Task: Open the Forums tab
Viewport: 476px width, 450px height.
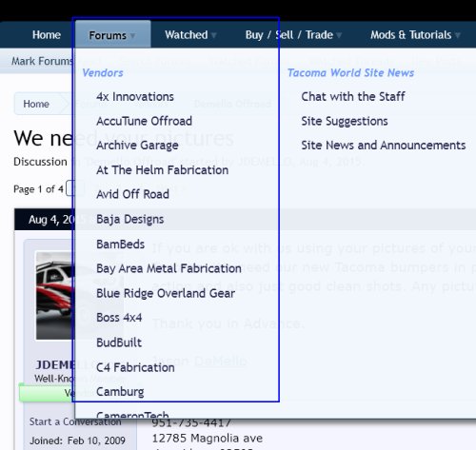Action: pos(108,35)
